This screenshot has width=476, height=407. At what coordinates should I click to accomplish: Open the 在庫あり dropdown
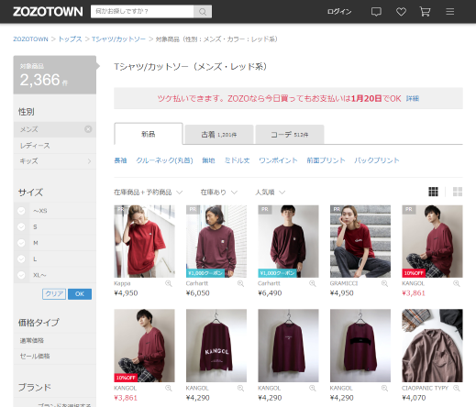pyautogui.click(x=219, y=192)
